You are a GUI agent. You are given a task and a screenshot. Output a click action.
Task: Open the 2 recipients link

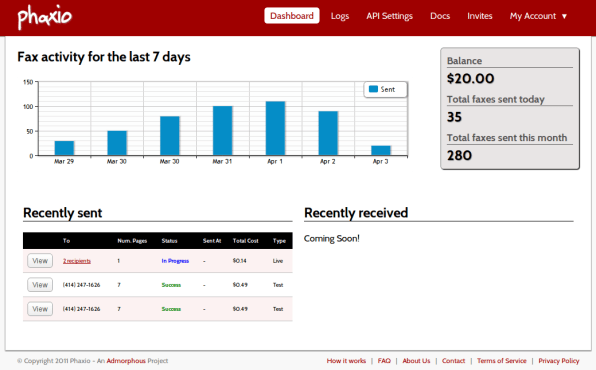click(77, 261)
